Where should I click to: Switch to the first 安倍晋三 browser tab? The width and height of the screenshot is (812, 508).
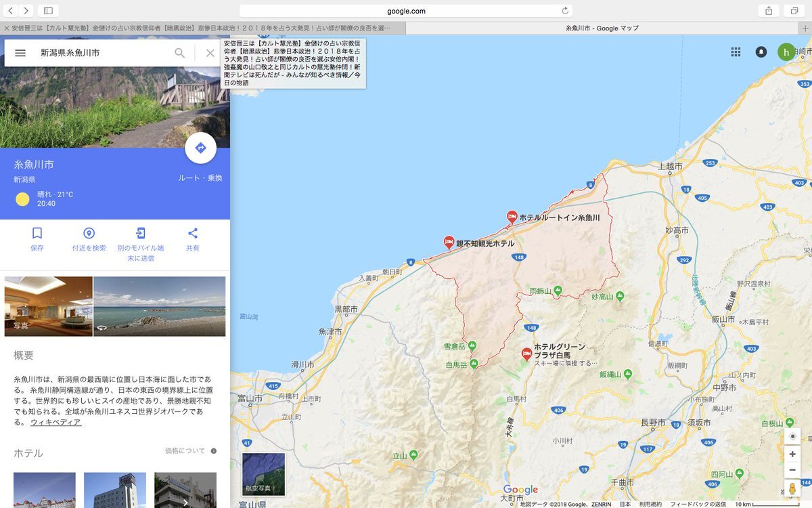[203, 28]
